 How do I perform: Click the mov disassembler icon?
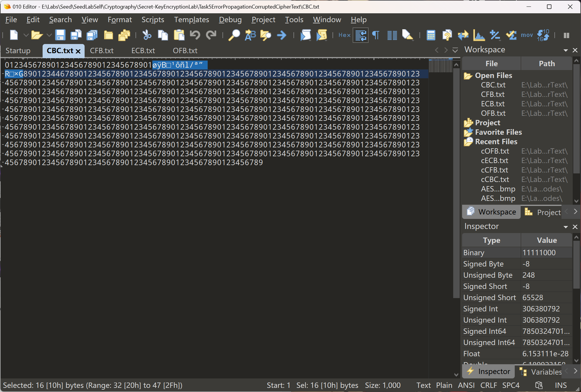pyautogui.click(x=527, y=35)
